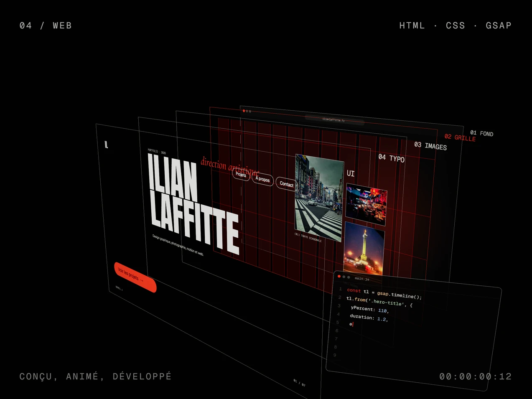
Task: Select the 03 IMAGES layer label
Action: [x=430, y=146]
